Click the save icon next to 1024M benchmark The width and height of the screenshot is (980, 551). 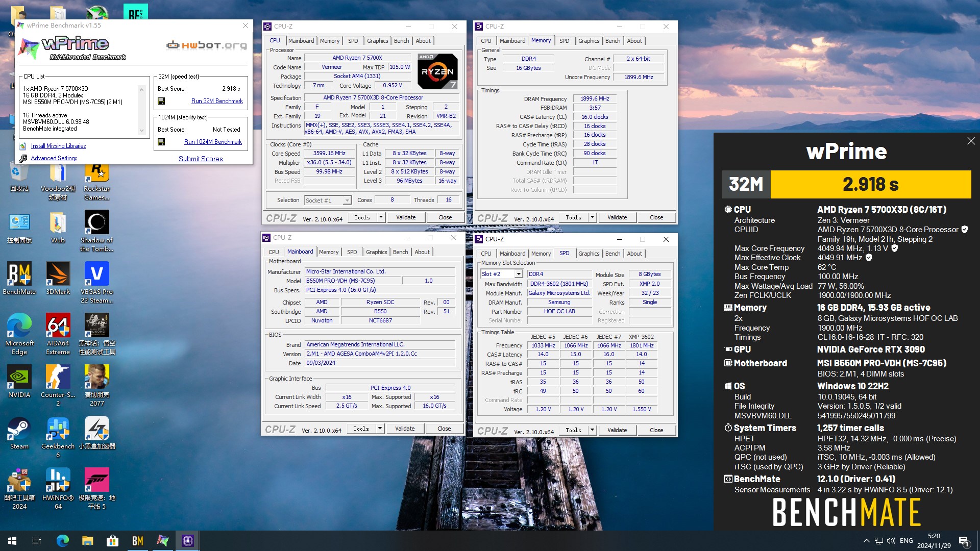coord(161,142)
